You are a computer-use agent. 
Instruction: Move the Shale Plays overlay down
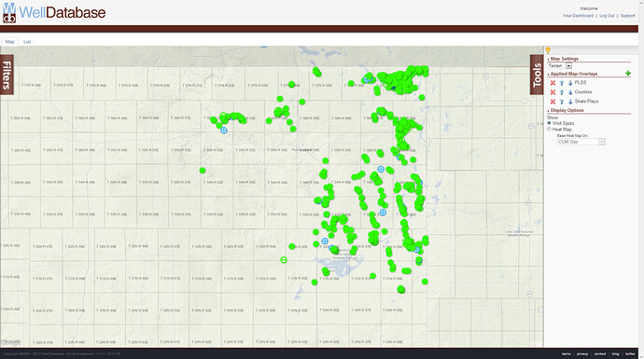pyautogui.click(x=570, y=102)
